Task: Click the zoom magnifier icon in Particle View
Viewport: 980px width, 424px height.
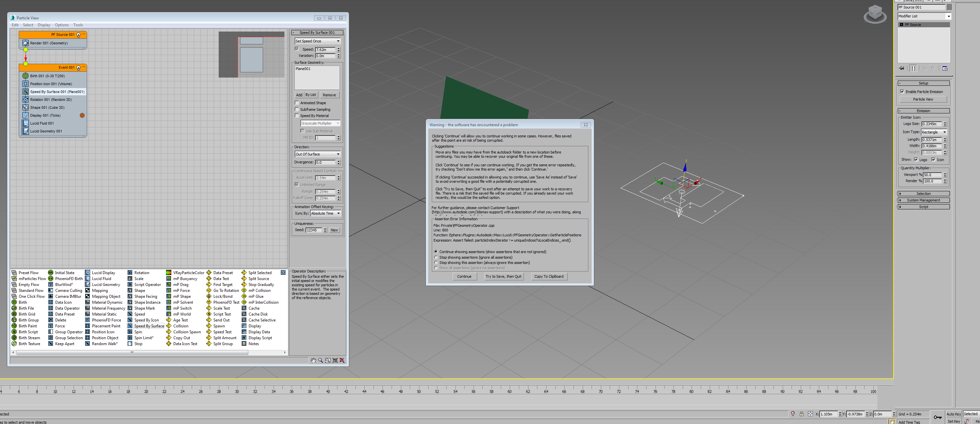Action: 320,360
